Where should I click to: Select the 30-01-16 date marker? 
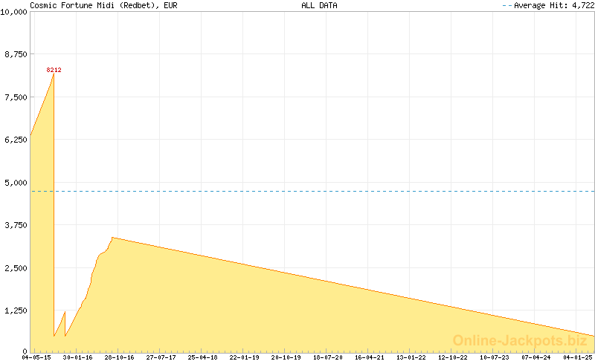coord(77,357)
